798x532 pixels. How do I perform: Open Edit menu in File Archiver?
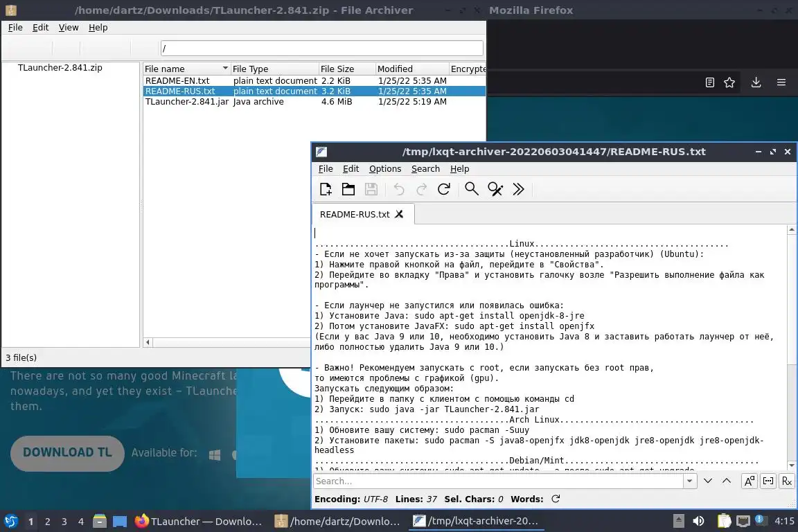coord(41,28)
